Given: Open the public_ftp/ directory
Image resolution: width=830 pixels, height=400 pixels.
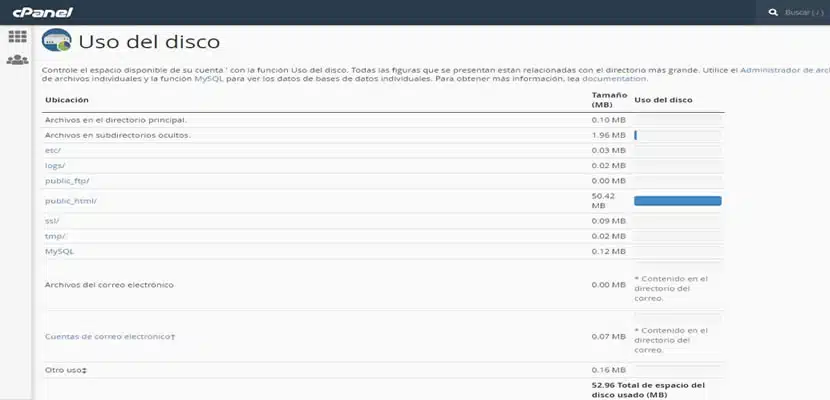Looking at the screenshot, I should point(67,180).
